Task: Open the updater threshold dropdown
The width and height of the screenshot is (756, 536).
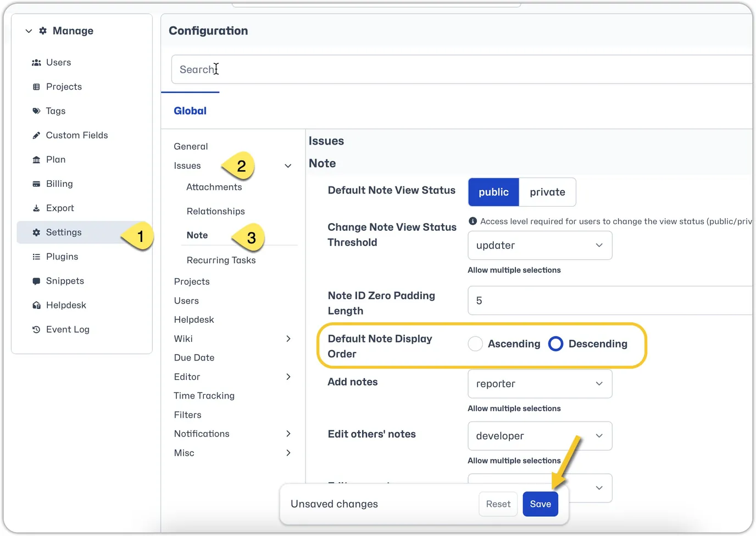Action: 540,245
